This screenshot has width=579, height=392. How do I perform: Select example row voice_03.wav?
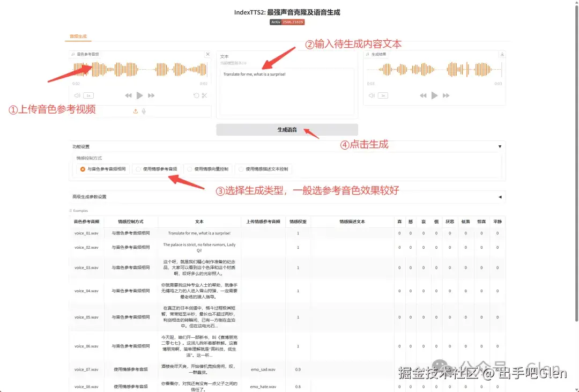(x=287, y=268)
